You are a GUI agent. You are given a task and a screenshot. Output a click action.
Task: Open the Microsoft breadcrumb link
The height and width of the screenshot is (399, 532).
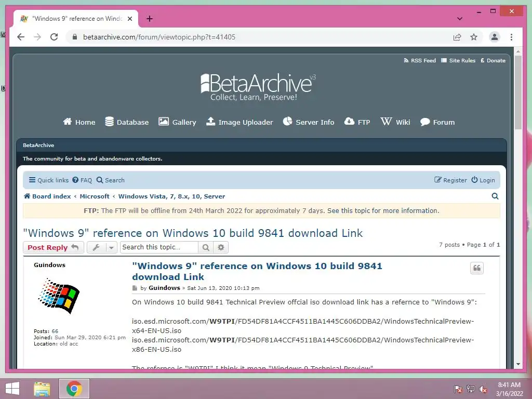click(x=95, y=196)
